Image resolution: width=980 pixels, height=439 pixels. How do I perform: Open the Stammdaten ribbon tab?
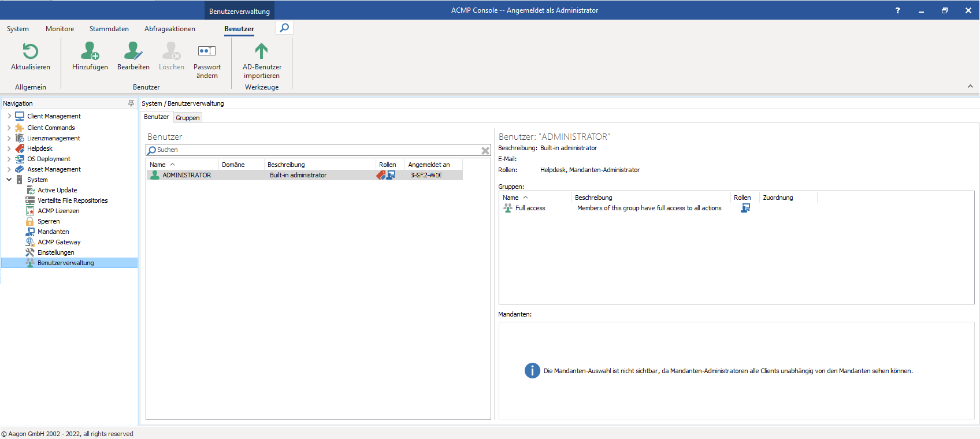pyautogui.click(x=109, y=29)
